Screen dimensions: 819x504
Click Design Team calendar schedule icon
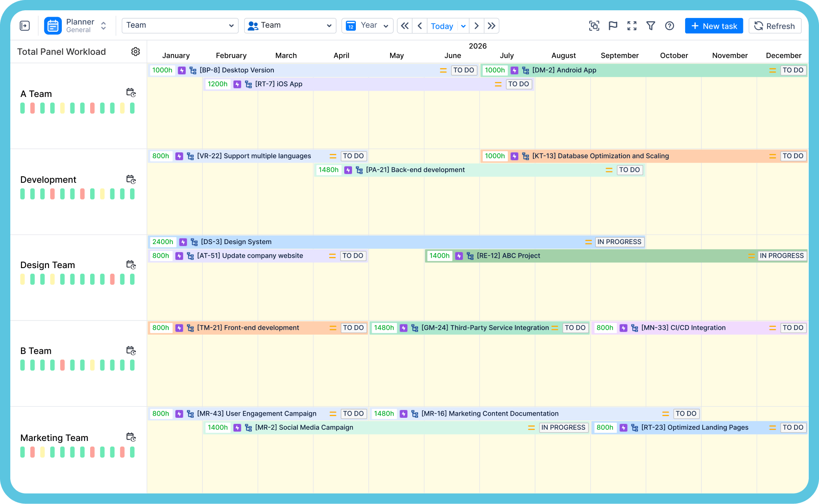pyautogui.click(x=131, y=265)
